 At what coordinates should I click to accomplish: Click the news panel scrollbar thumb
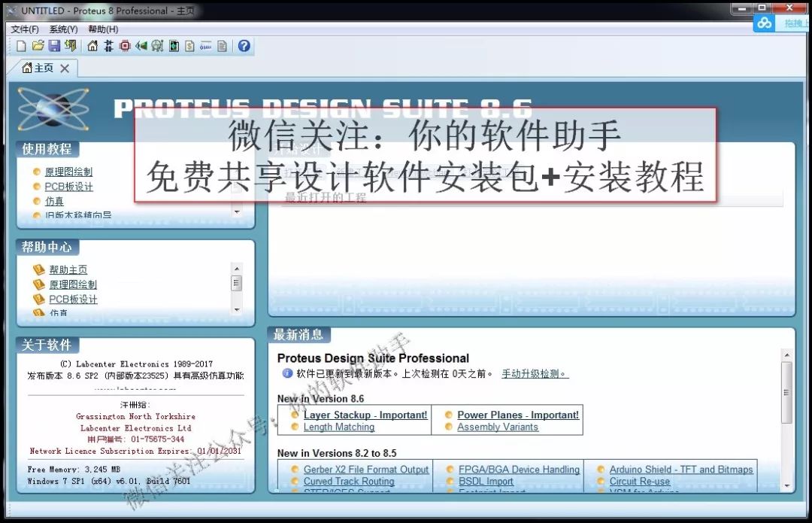coord(786,392)
